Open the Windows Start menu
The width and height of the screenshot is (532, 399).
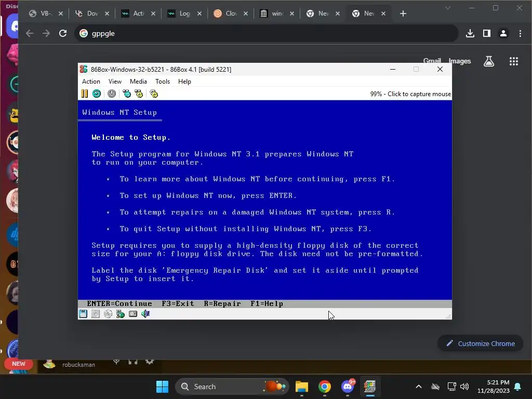point(162,387)
